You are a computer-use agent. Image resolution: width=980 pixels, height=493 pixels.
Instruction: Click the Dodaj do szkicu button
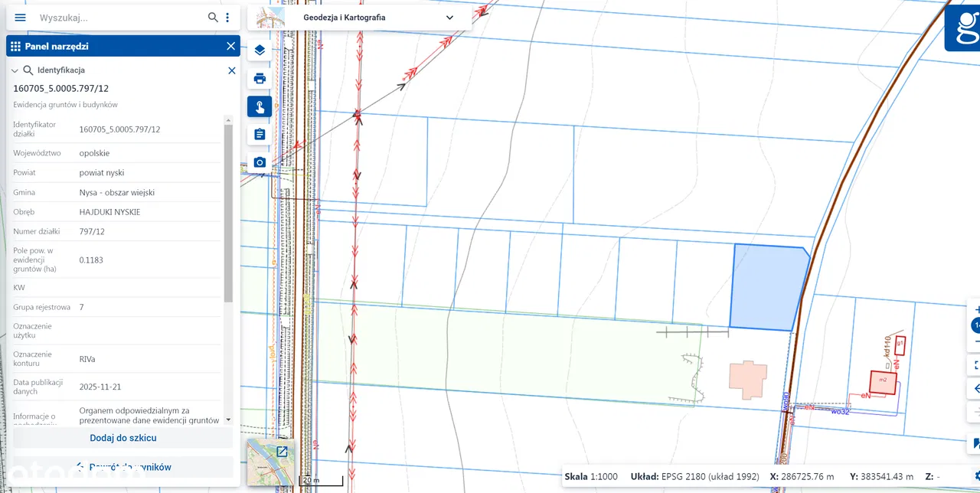123,438
